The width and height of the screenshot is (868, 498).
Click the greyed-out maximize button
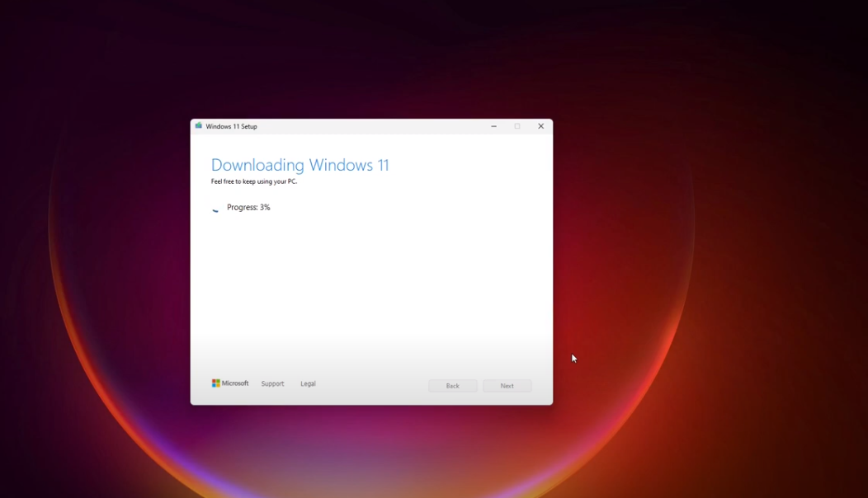[x=517, y=126]
